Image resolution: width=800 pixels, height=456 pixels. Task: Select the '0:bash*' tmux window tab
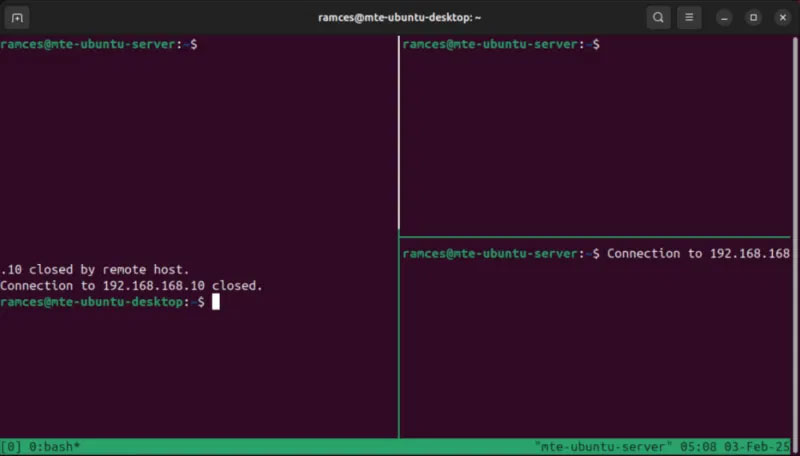[55, 447]
